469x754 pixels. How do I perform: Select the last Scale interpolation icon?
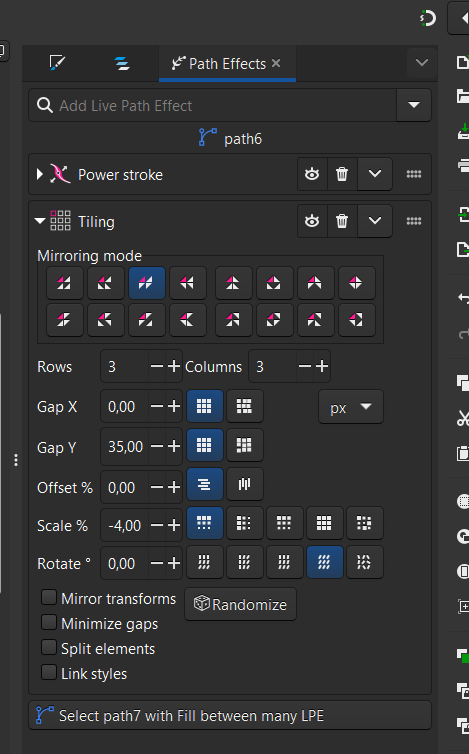pos(364,523)
